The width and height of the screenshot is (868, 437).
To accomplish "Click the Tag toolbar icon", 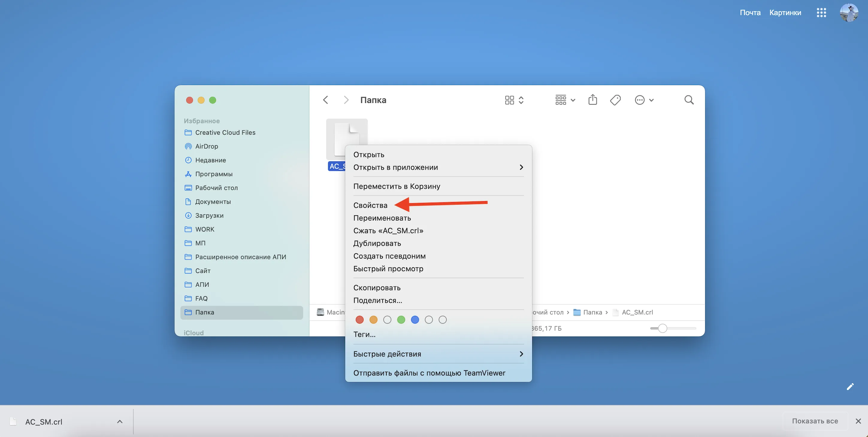I will pyautogui.click(x=615, y=100).
